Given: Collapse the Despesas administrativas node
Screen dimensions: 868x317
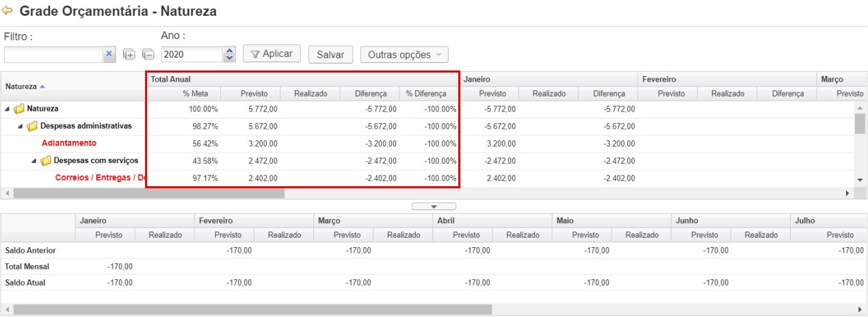Looking at the screenshot, I should (21, 126).
